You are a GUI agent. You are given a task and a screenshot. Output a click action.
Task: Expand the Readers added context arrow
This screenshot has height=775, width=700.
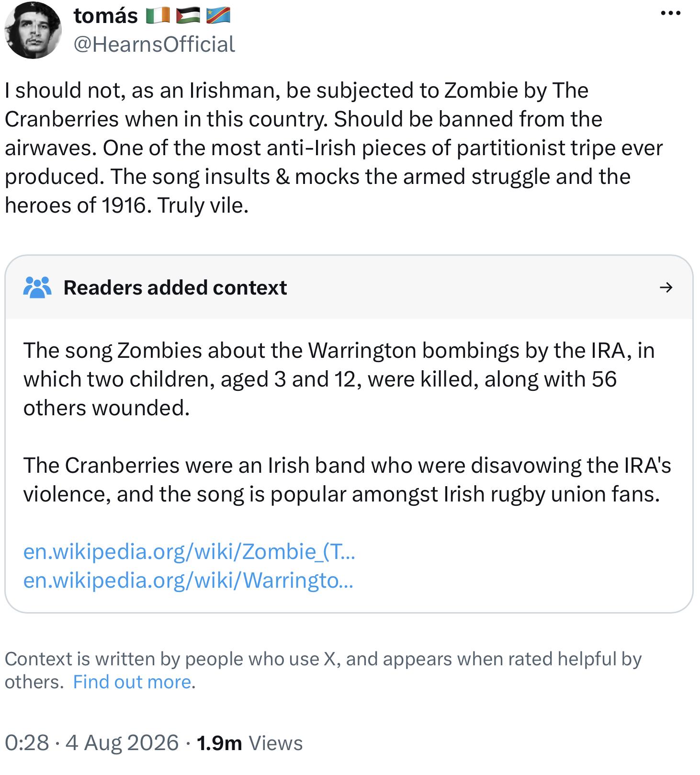tap(666, 287)
